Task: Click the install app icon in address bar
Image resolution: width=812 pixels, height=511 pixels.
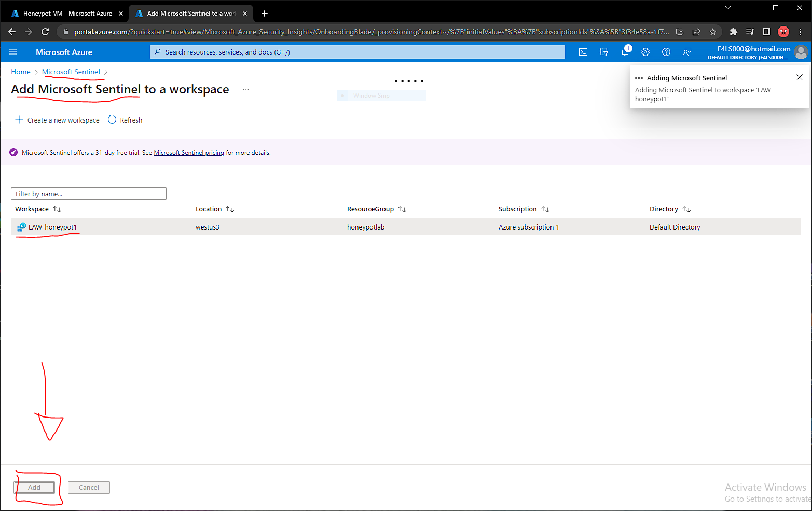Action: pyautogui.click(x=680, y=32)
